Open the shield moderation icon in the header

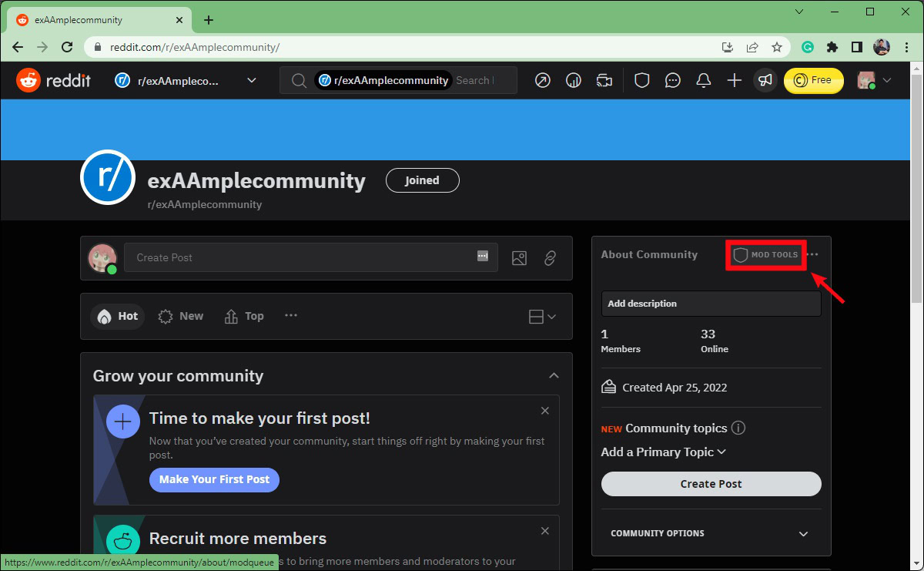point(641,79)
